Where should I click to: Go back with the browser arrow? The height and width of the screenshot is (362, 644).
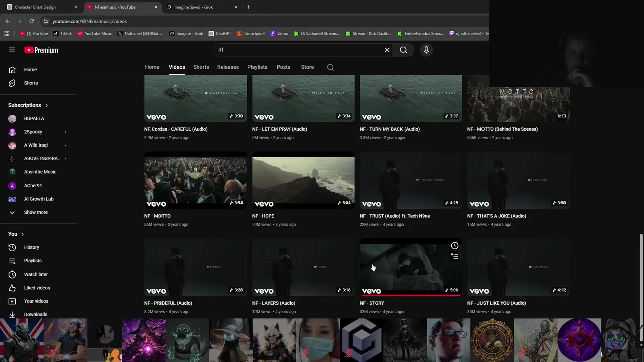point(7,21)
